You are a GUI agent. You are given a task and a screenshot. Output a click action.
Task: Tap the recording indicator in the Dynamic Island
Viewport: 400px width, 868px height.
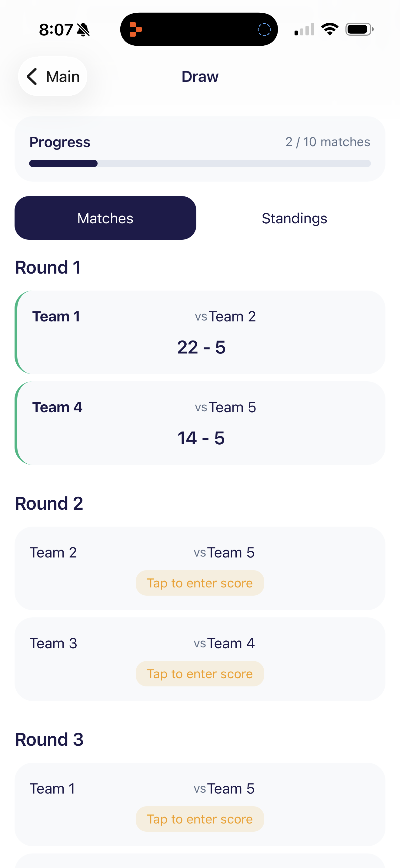(x=265, y=29)
